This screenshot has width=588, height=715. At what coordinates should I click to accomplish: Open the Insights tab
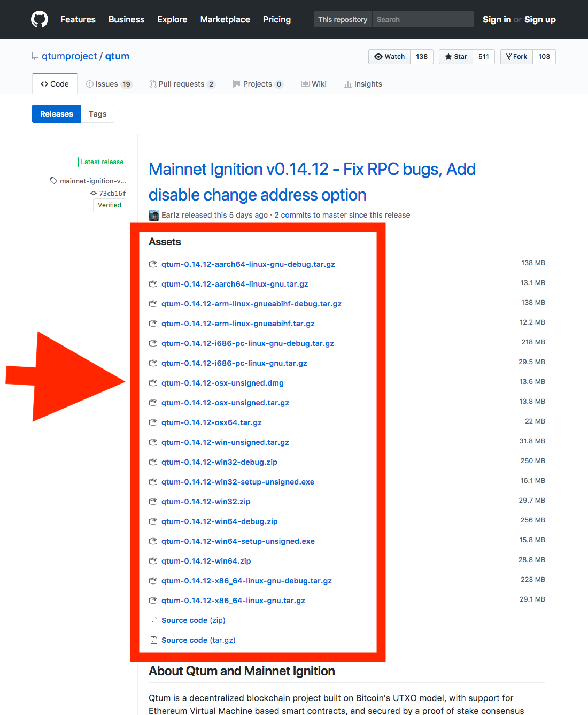pyautogui.click(x=362, y=84)
